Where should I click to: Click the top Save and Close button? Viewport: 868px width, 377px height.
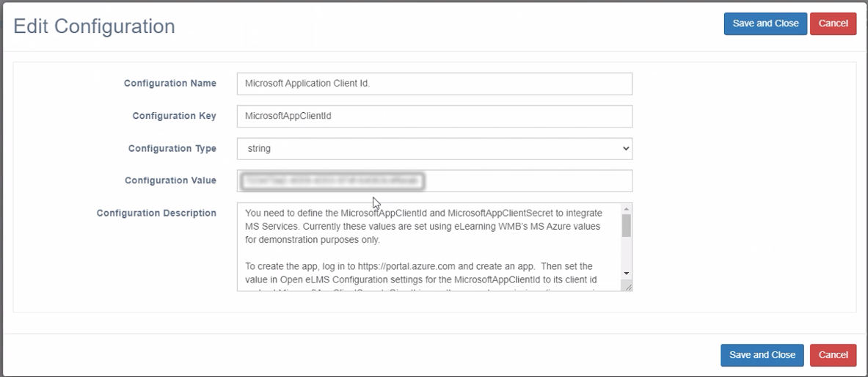click(765, 23)
